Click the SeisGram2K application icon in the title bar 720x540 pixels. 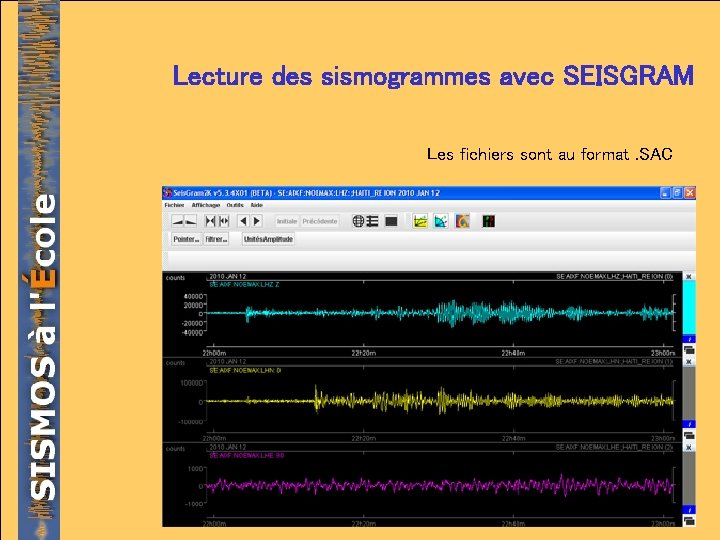168,193
